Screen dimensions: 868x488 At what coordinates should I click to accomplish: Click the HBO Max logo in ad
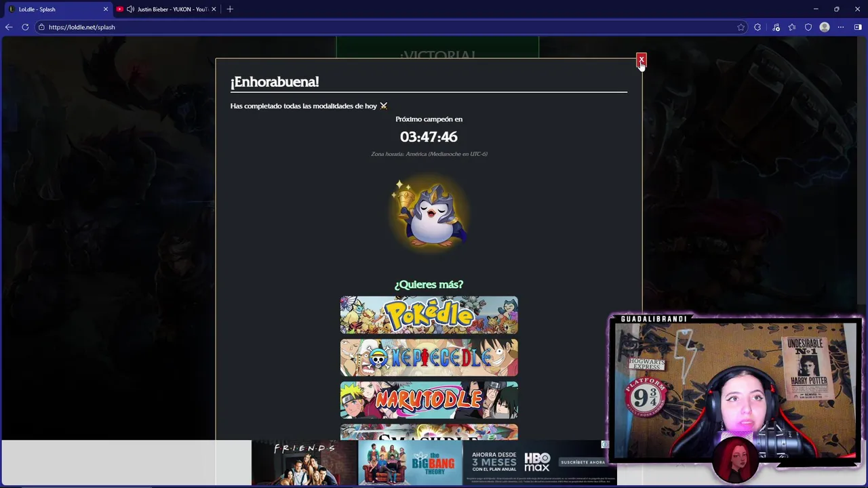click(536, 462)
